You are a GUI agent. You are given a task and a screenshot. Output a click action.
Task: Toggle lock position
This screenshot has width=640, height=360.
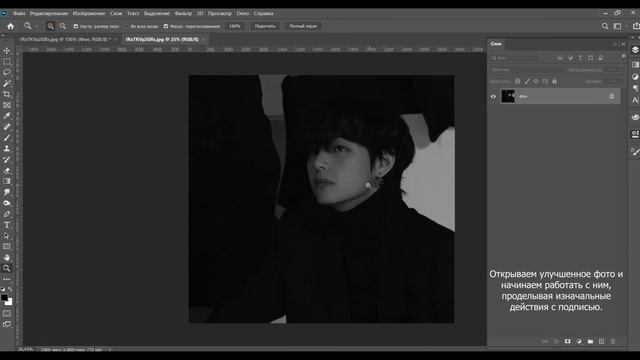536,81
